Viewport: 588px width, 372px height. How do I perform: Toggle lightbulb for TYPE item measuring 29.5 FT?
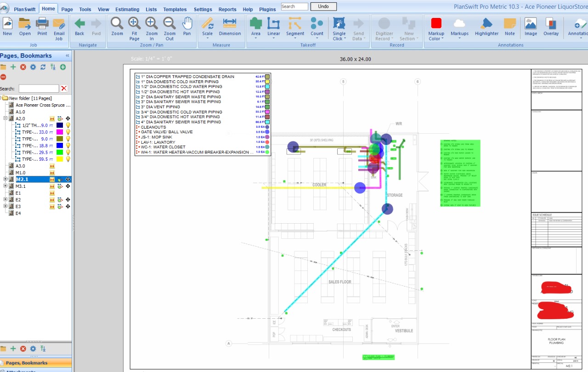(x=68, y=152)
